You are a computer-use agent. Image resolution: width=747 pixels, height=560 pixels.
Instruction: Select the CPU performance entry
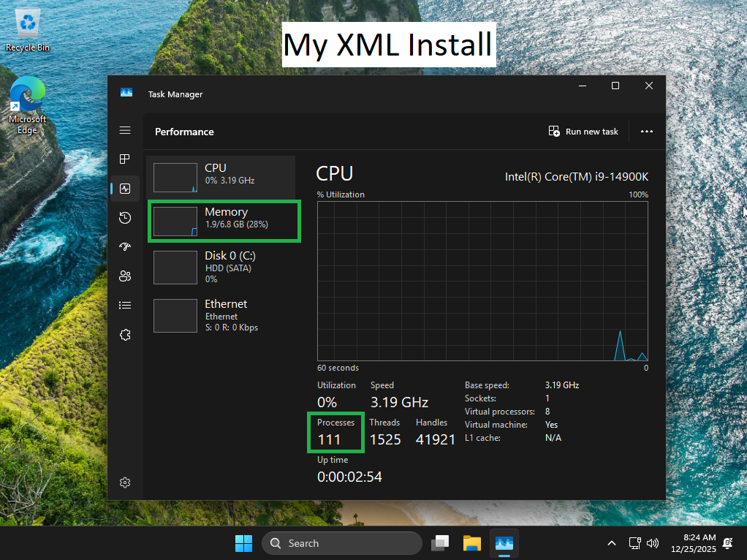pyautogui.click(x=221, y=177)
